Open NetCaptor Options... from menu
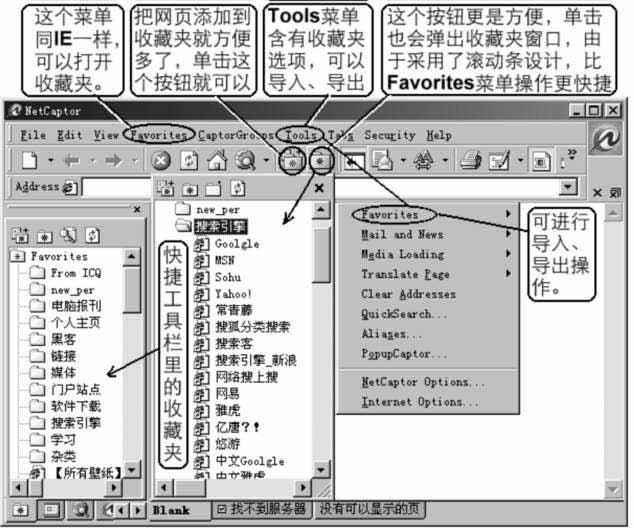Viewport: 634px width, 528px height. tap(429, 382)
